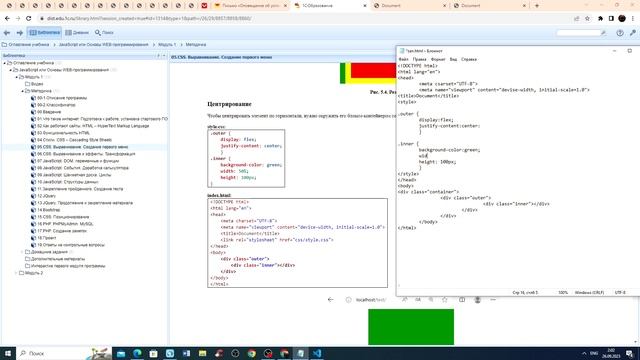Open Google Chrome from the taskbar
This screenshot has width=640, height=360.
pos(251,353)
